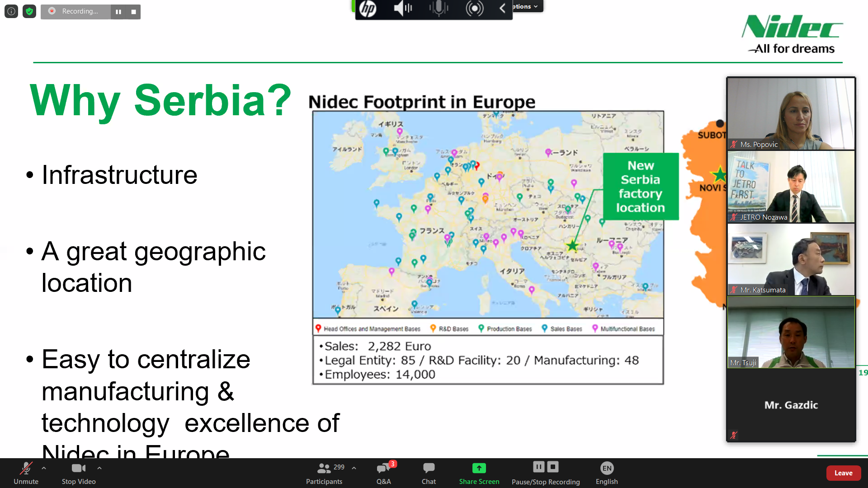Click the HP logo in the audio bar

coord(368,8)
